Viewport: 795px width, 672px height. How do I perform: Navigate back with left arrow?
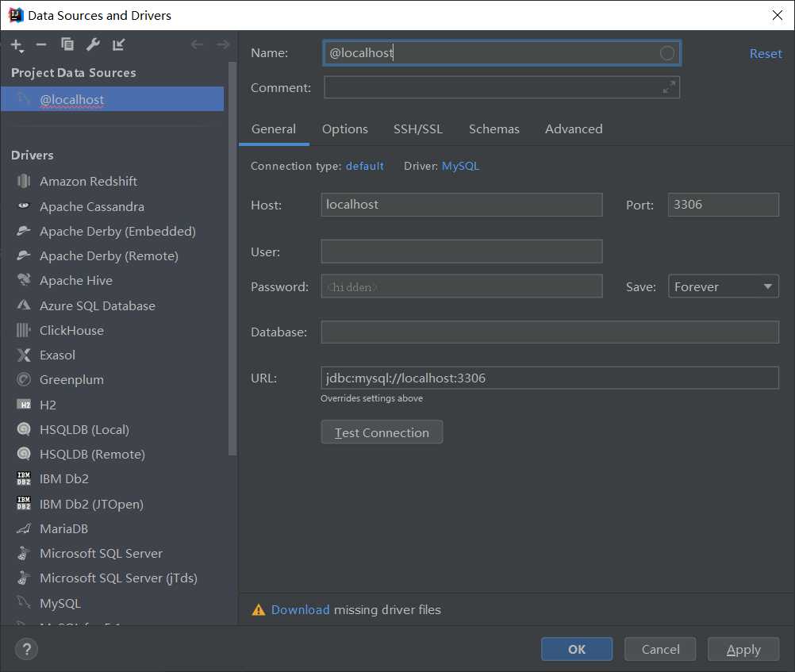point(197,44)
